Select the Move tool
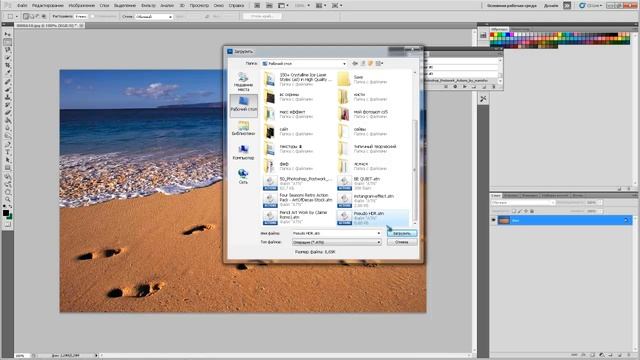Screen dimensions: 640x360 click(7, 34)
